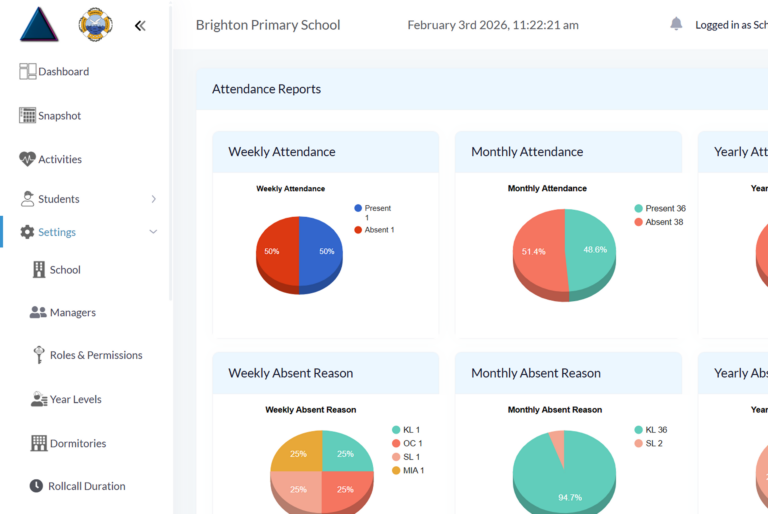Click the blue triangle logo
The height and width of the screenshot is (514, 768).
pos(39,25)
